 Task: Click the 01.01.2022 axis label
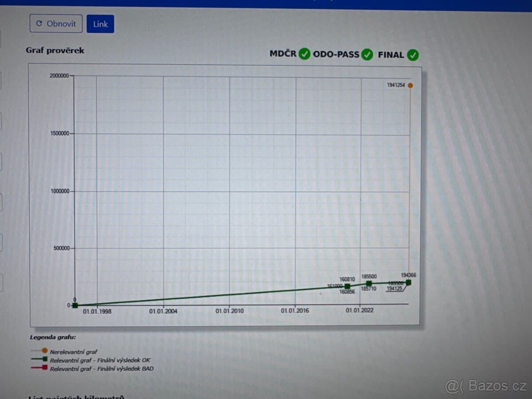360,310
